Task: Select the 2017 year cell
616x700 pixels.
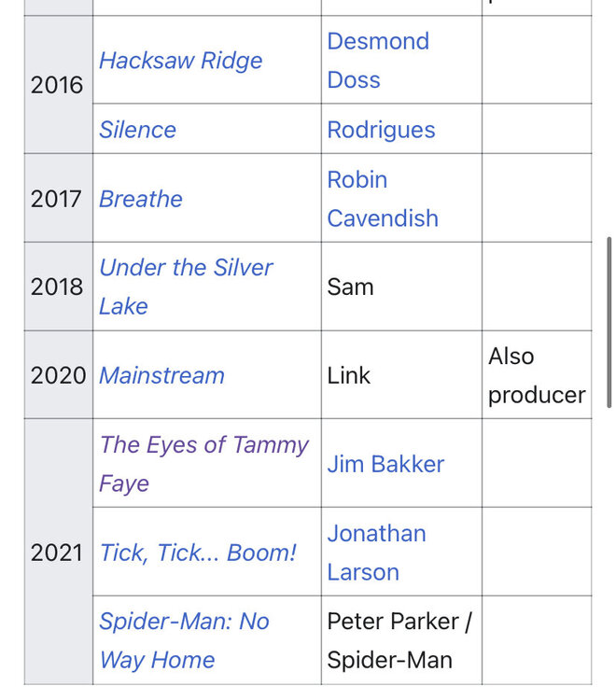Action: pyautogui.click(x=59, y=198)
